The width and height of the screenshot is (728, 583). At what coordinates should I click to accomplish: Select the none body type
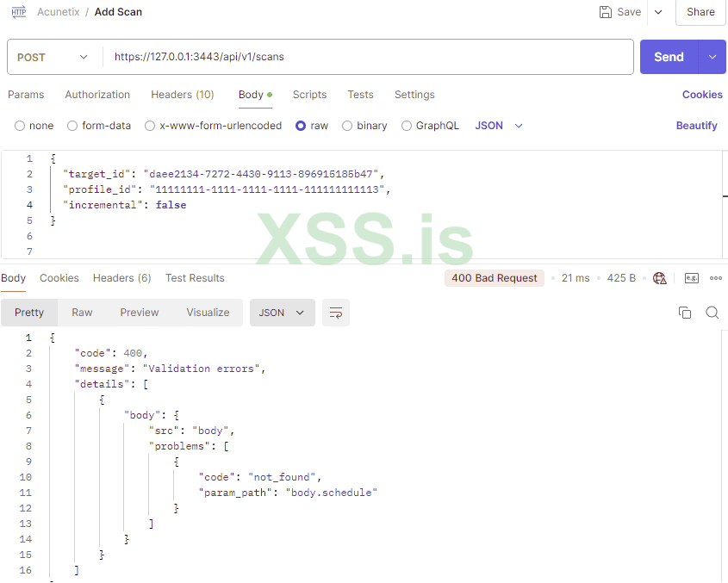point(20,126)
